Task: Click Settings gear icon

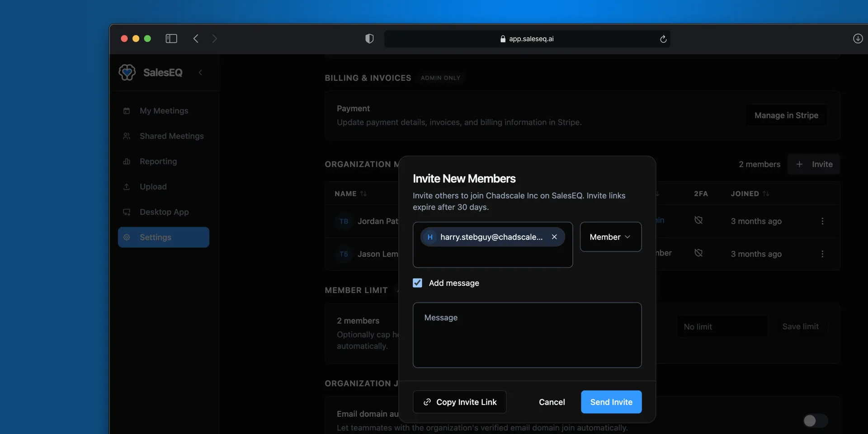Action: coord(127,237)
